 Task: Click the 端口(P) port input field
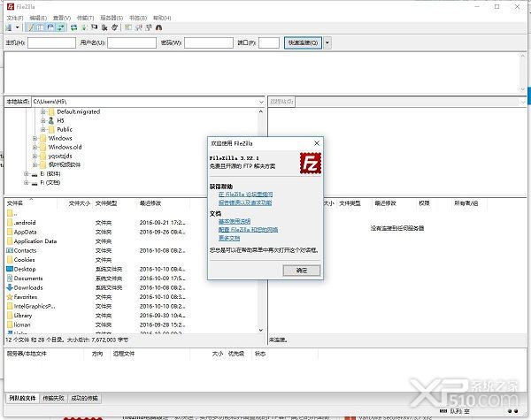[x=269, y=42]
